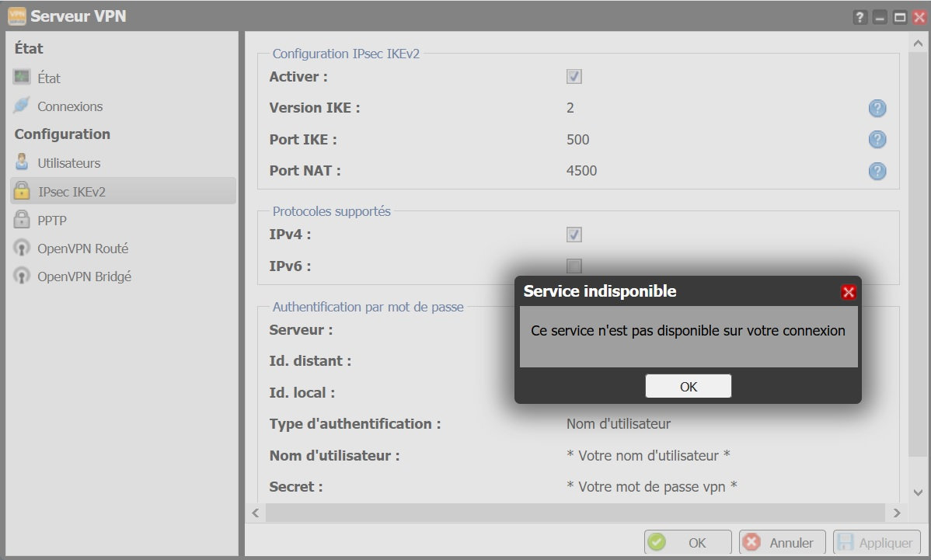Screen dimensions: 931x560
Task: Open help for Version IKE
Action: pos(877,108)
